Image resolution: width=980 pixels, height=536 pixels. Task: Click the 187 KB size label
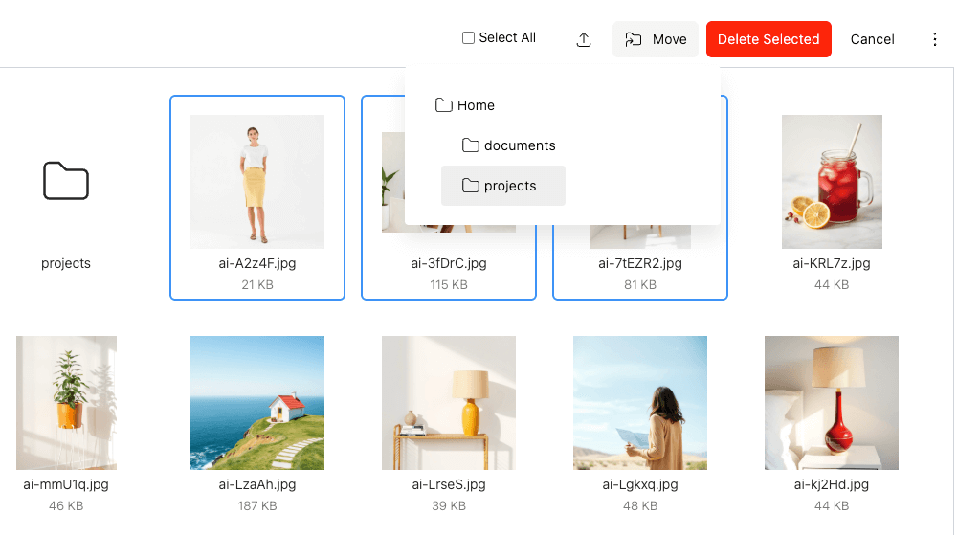click(257, 506)
